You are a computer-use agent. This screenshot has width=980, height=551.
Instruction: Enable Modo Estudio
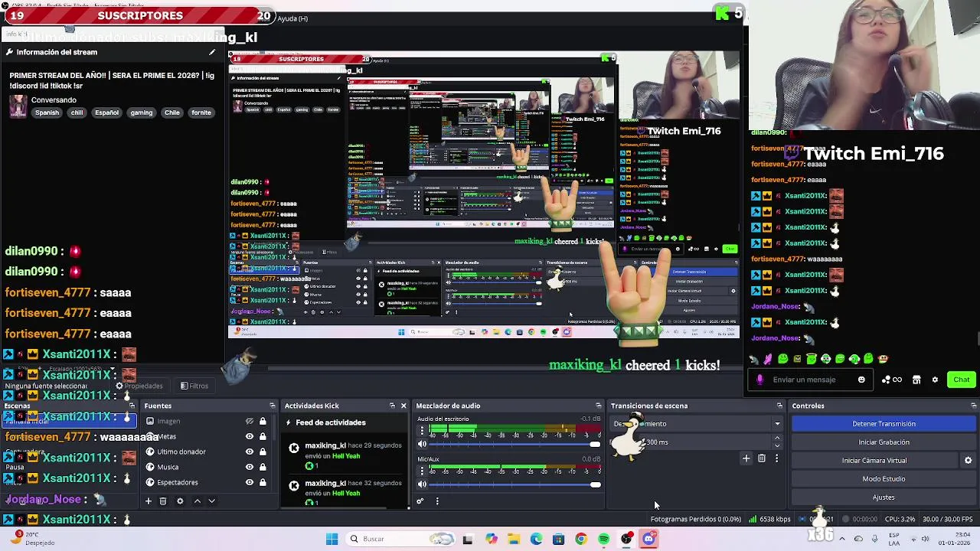[884, 479]
